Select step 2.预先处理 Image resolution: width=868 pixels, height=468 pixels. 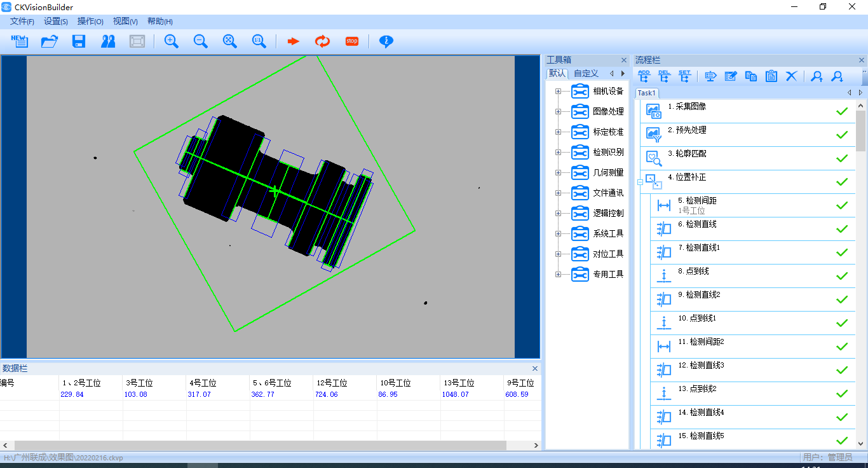(747, 135)
